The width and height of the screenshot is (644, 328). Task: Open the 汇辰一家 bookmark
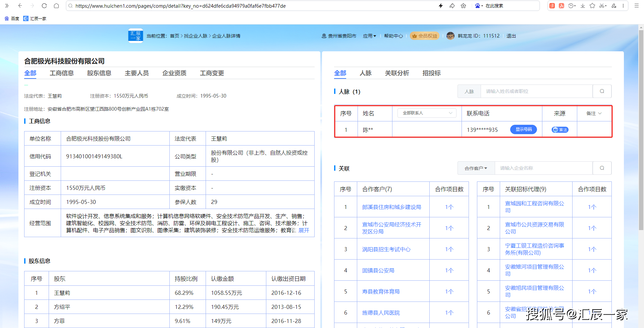35,18
